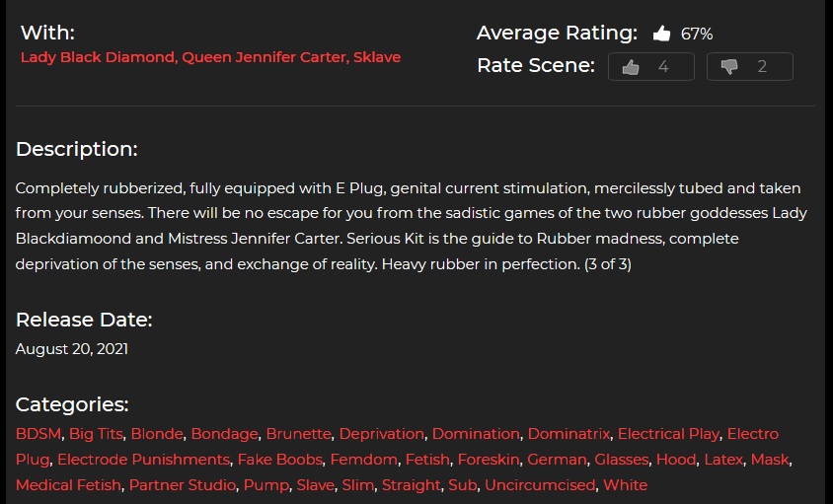
Task: Open the Partner Studio category
Action: point(183,485)
